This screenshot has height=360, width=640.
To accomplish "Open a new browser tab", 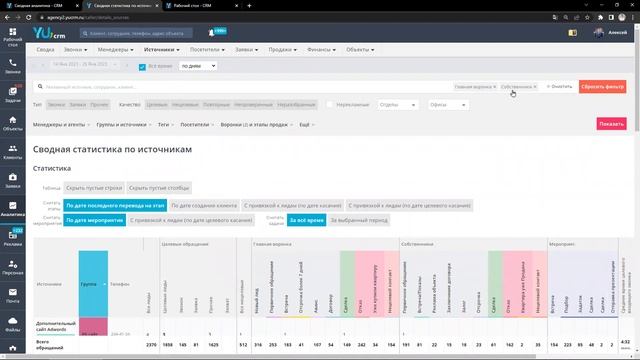I will tap(249, 6).
